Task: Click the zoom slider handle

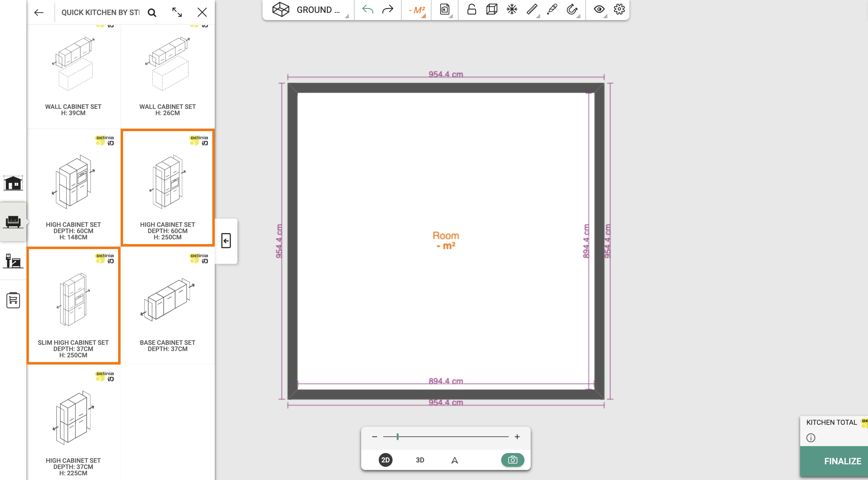Action: [398, 437]
